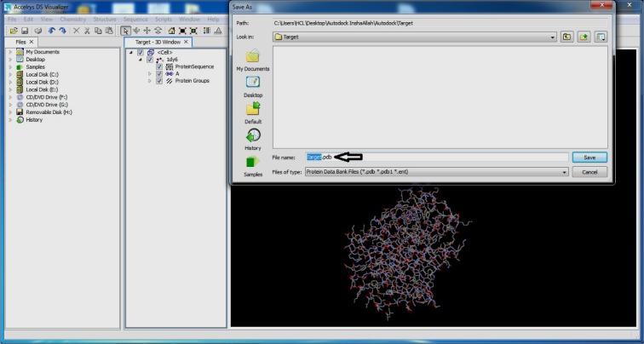The image size is (644, 344).
Task: Click the Undo arrow toolbar icon
Action: click(x=53, y=30)
